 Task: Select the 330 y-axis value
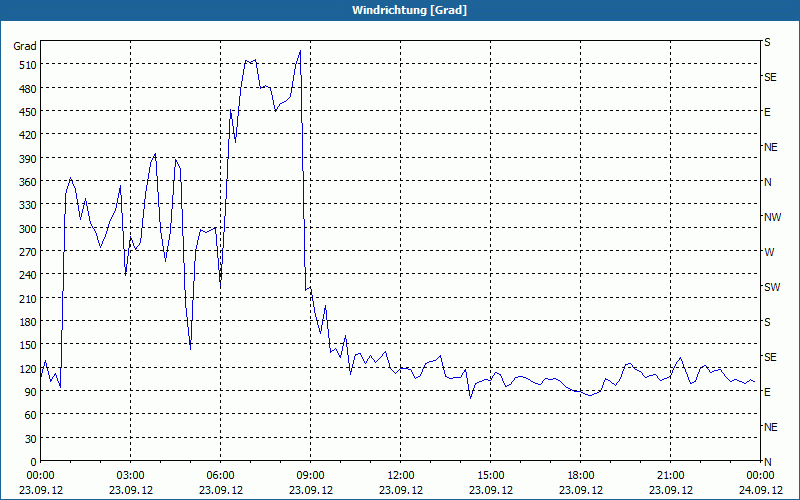click(28, 205)
